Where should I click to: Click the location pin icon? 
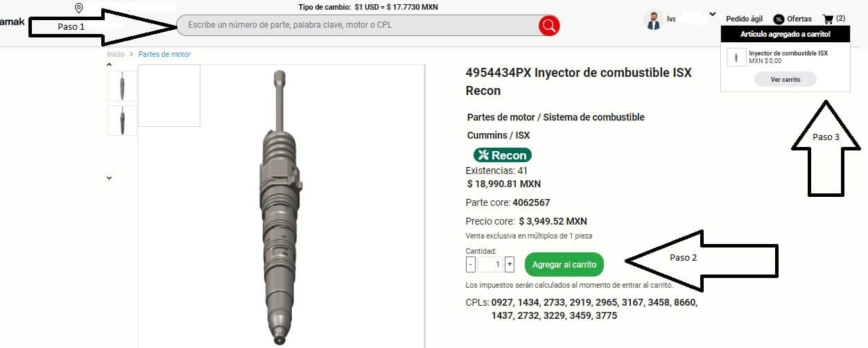click(x=79, y=8)
